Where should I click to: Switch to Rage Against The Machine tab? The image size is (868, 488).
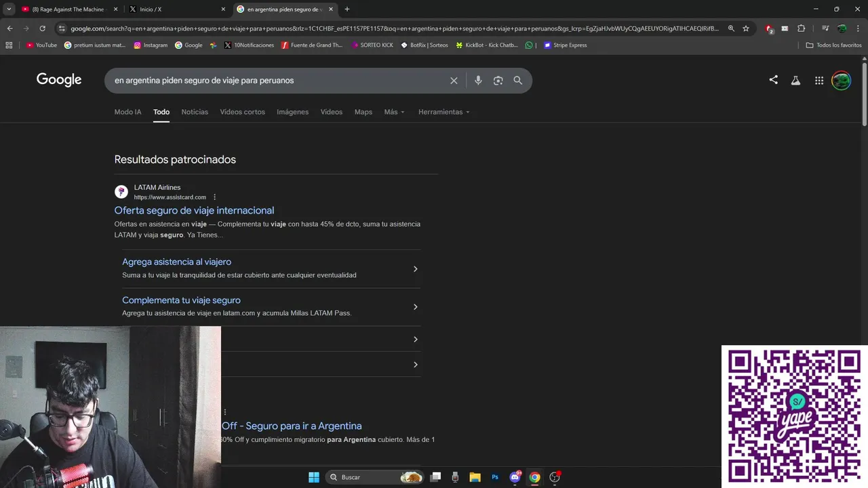[69, 9]
